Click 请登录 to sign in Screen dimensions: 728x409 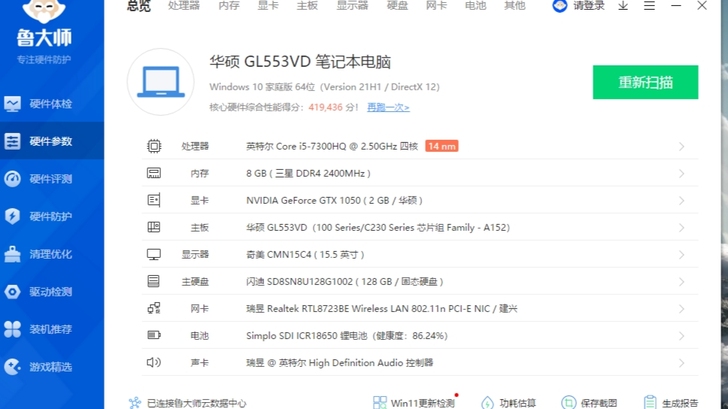tap(580, 6)
